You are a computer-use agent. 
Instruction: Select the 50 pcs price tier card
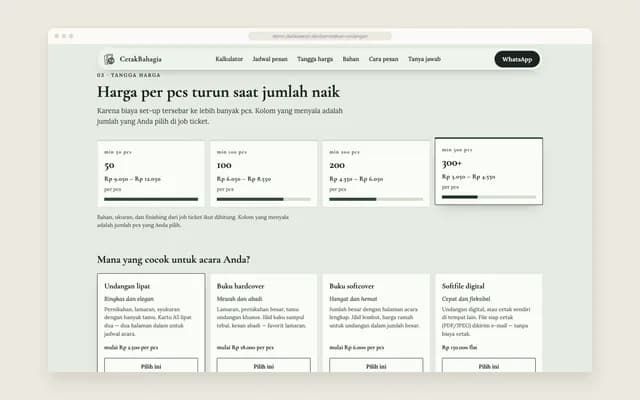point(151,174)
